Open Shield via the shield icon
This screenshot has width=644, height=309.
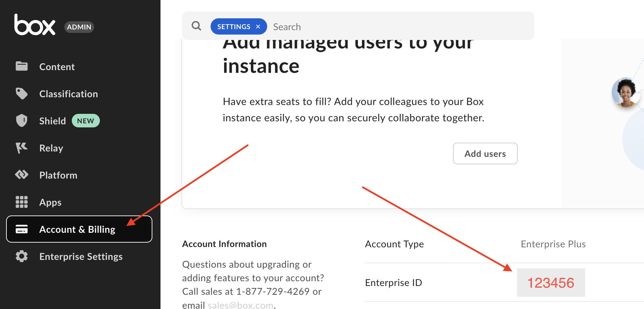21,121
